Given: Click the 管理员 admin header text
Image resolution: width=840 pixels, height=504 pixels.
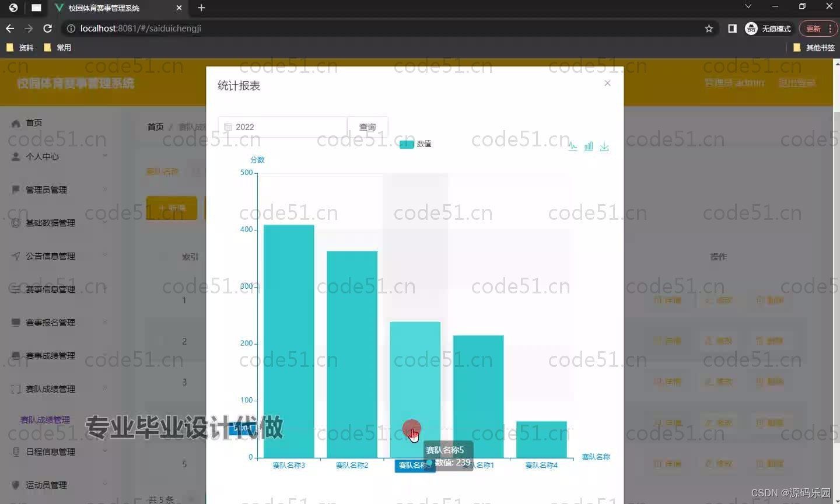Looking at the screenshot, I should coord(734,83).
